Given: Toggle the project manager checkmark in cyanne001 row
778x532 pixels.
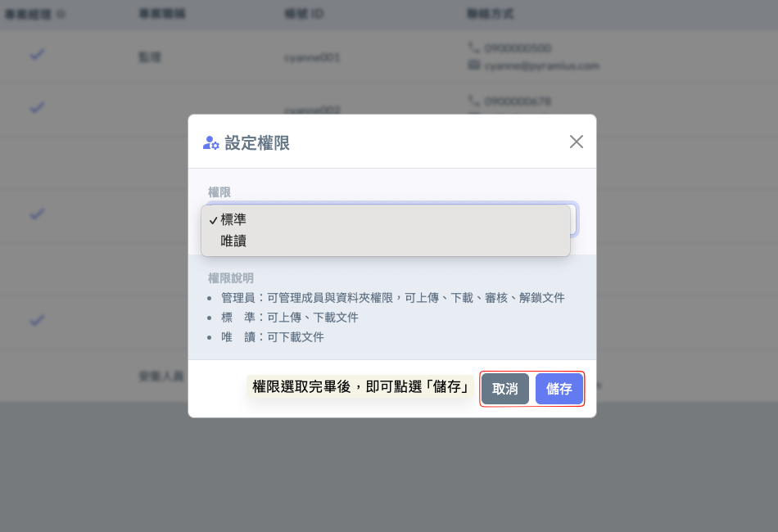Looking at the screenshot, I should [37, 55].
